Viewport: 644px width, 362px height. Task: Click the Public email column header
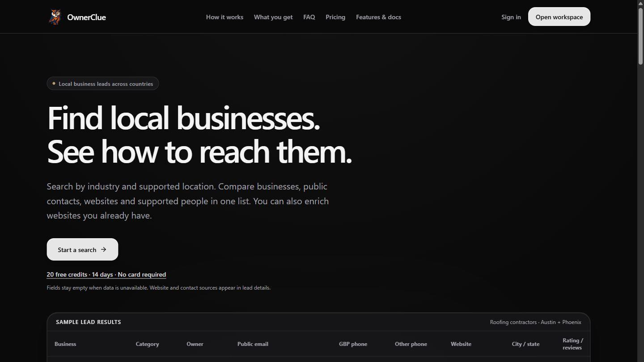253,344
